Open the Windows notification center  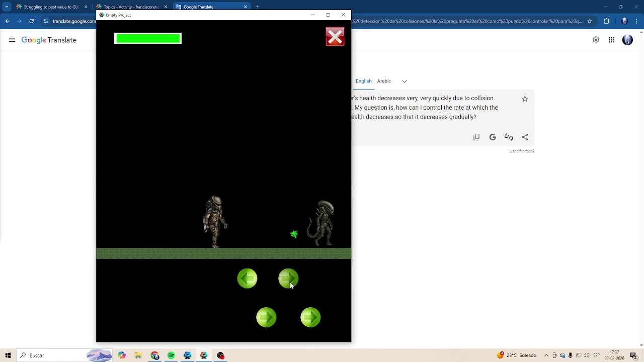633,355
